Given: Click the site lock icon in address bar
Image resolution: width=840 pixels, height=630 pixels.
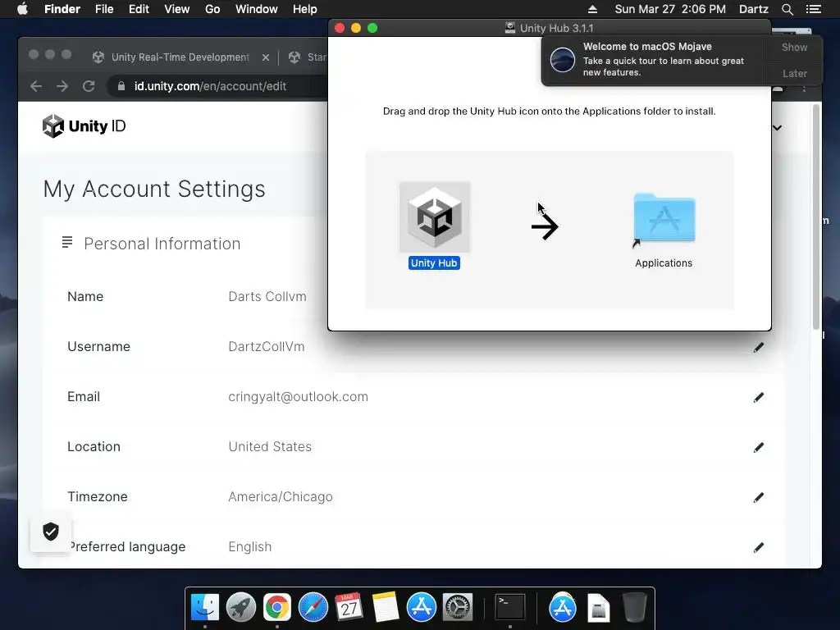Looking at the screenshot, I should coord(121,86).
